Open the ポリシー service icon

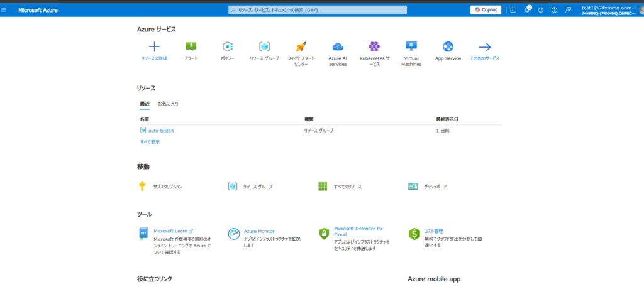228,46
